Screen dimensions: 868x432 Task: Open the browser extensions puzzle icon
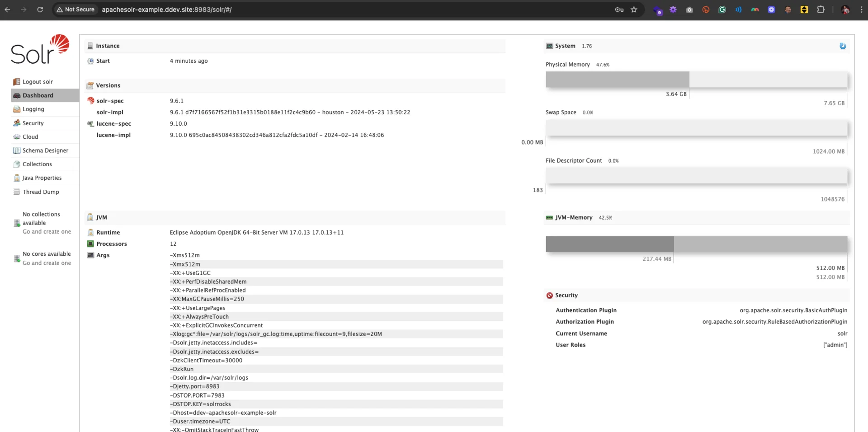[821, 9]
